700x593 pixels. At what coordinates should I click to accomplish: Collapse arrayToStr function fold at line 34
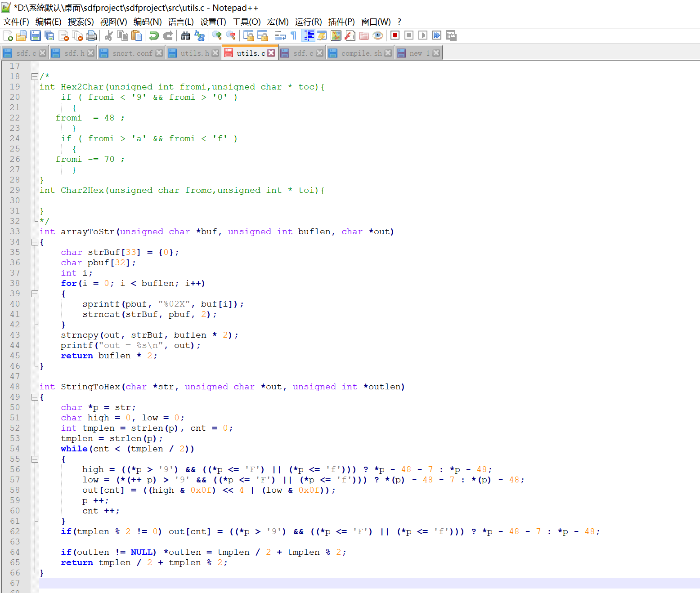coord(35,242)
